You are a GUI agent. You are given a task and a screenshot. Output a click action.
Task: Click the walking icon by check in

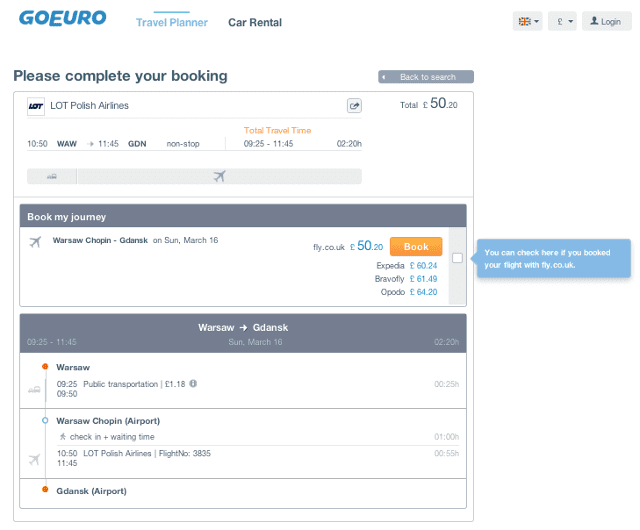[63, 436]
